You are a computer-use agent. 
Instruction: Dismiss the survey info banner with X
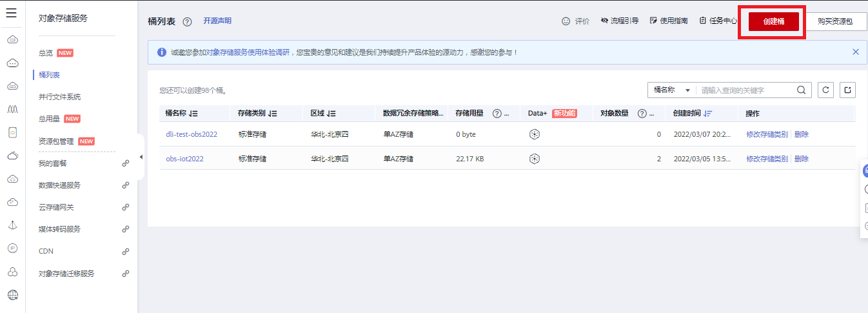[856, 52]
